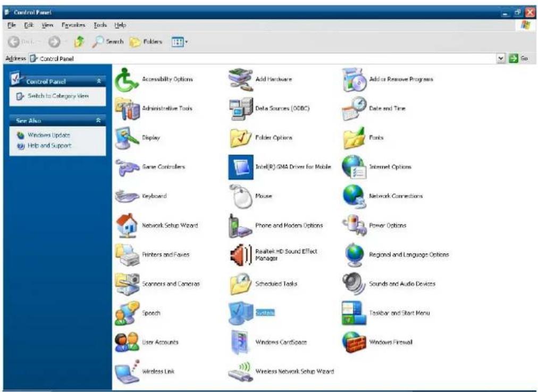Open the Game Controllers icon
The image size is (538, 392).
127,167
